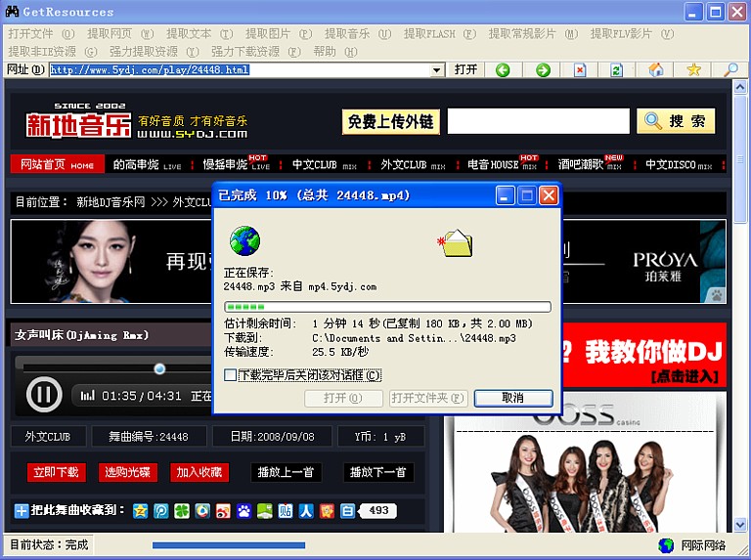Click the blue status bar progress indicator

point(229,545)
